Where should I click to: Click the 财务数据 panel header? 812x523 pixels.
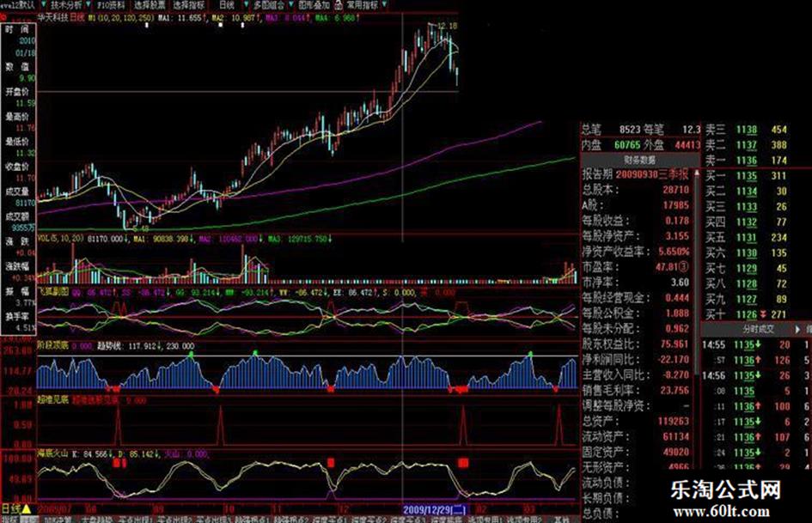pyautogui.click(x=639, y=160)
